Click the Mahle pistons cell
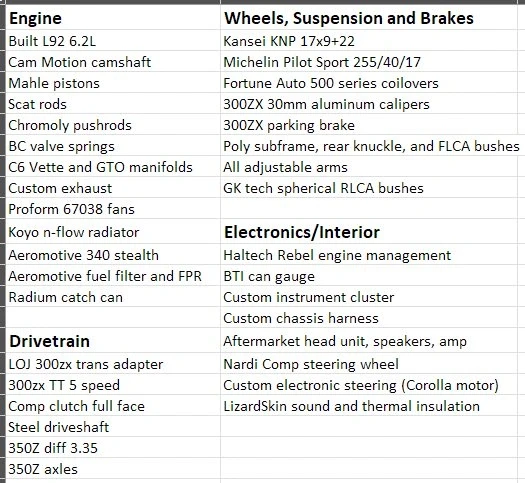525x483 pixels. click(113, 83)
